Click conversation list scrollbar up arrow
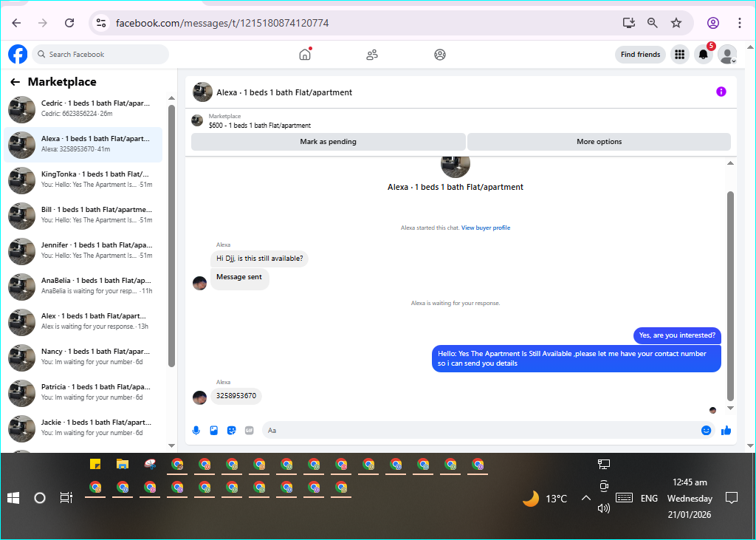Viewport: 756px width, 540px height. click(x=171, y=98)
